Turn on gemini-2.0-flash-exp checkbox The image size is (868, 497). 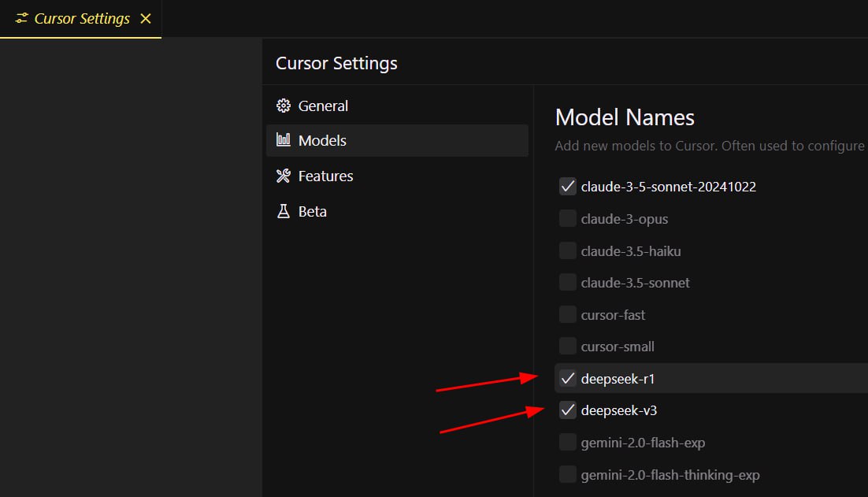(x=567, y=443)
